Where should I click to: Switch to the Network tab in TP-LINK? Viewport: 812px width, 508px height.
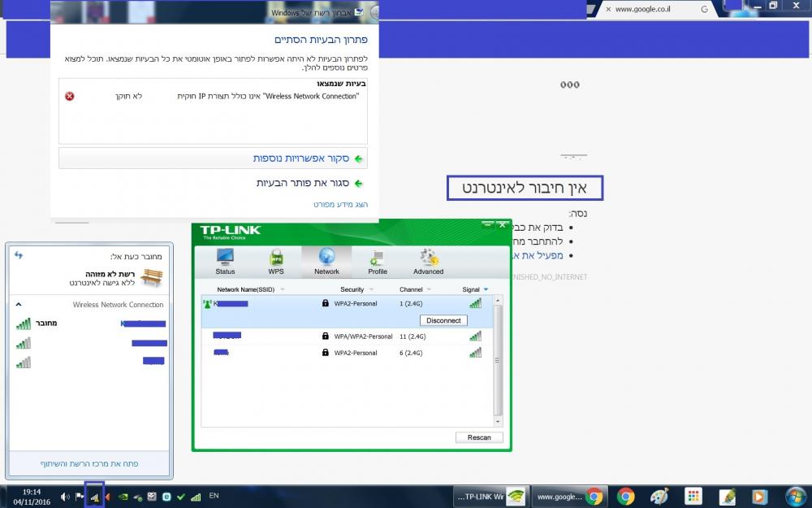[326, 261]
